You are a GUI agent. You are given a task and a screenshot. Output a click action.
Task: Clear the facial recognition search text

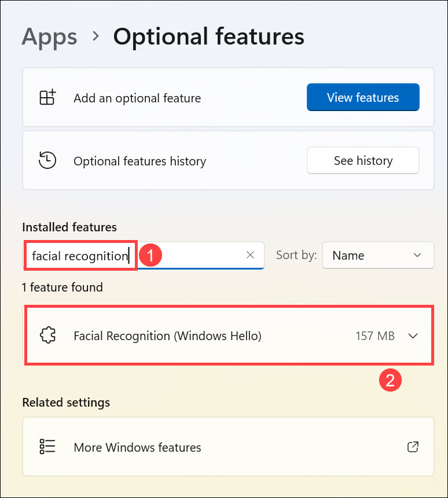pyautogui.click(x=250, y=255)
